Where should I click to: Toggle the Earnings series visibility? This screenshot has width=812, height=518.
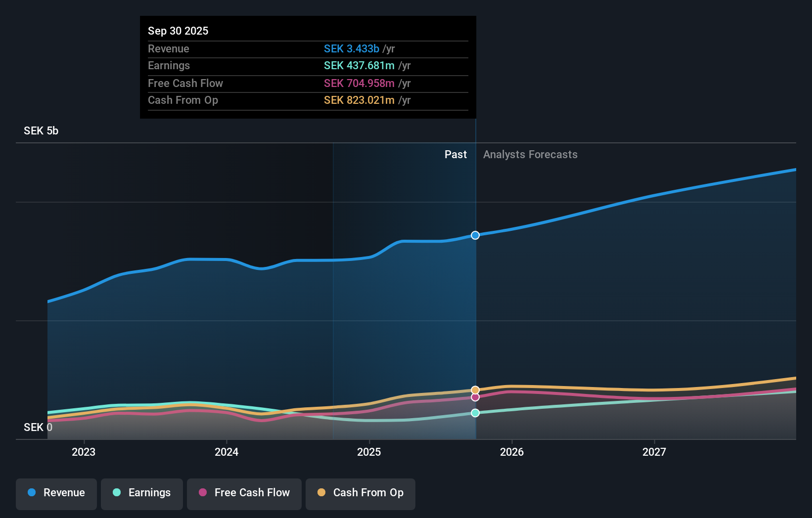click(x=141, y=493)
